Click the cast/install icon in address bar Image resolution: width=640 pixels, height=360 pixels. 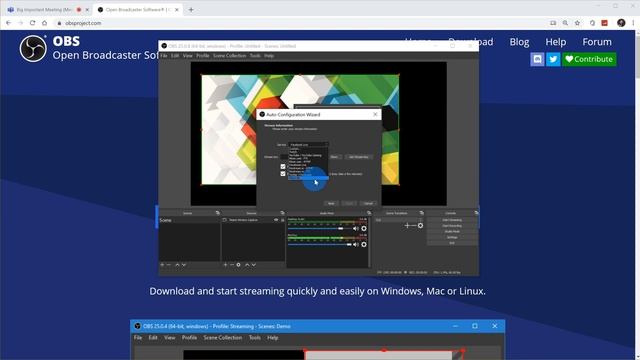[x=553, y=23]
